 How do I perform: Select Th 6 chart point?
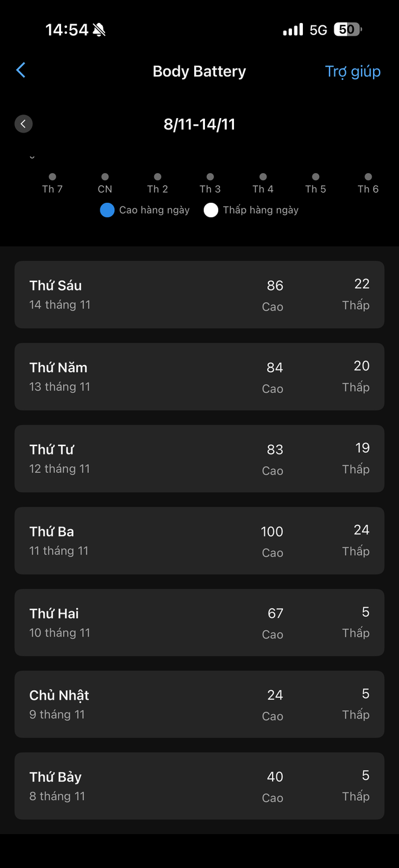pyautogui.click(x=368, y=177)
